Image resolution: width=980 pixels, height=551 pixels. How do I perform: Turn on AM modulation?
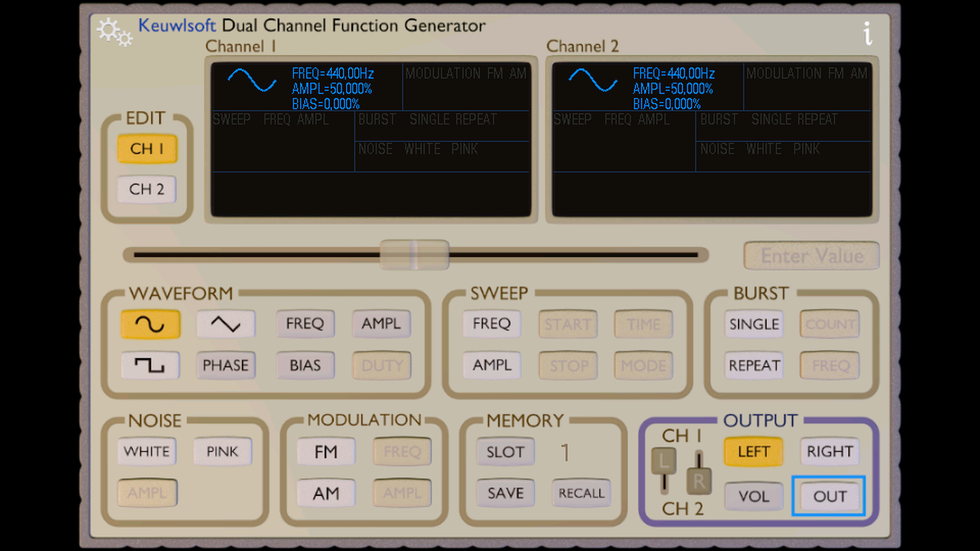[326, 494]
